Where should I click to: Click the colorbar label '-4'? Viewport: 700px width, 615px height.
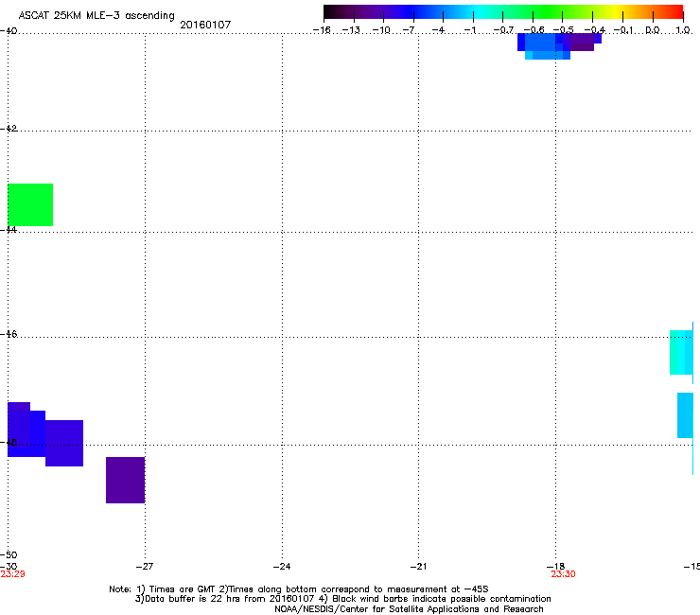pos(438,30)
